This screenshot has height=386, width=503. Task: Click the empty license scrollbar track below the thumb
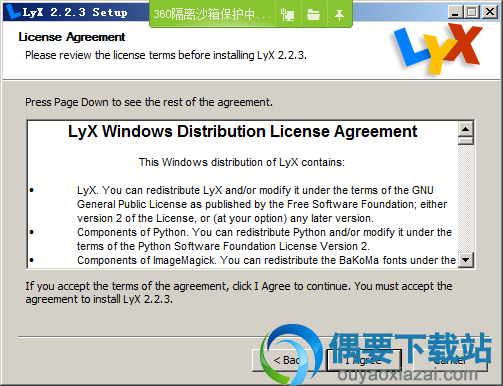pos(466,199)
